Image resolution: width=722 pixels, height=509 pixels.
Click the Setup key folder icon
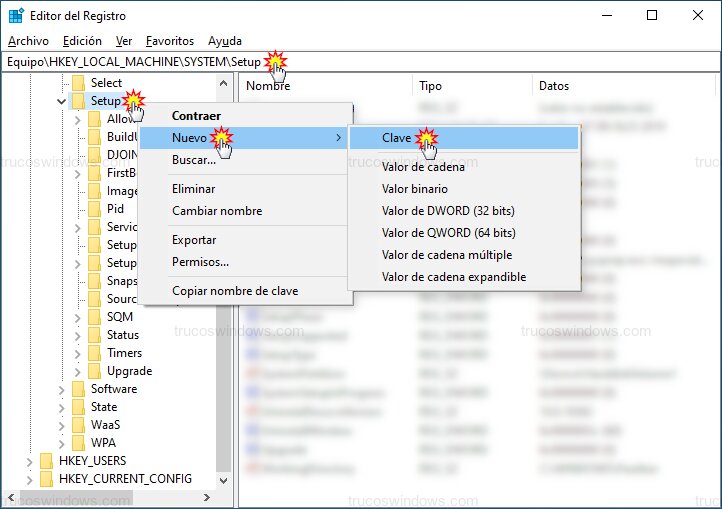[78, 101]
